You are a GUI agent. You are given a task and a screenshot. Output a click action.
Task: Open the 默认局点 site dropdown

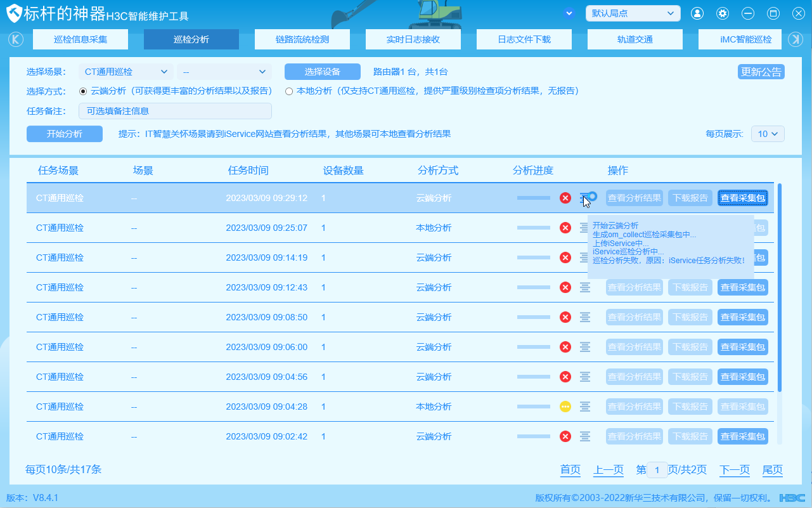coord(633,13)
